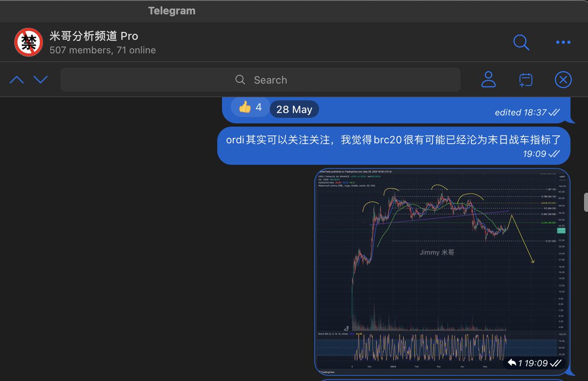Open member list via 507 members, 71 online
The image size is (588, 381).
pyautogui.click(x=103, y=50)
